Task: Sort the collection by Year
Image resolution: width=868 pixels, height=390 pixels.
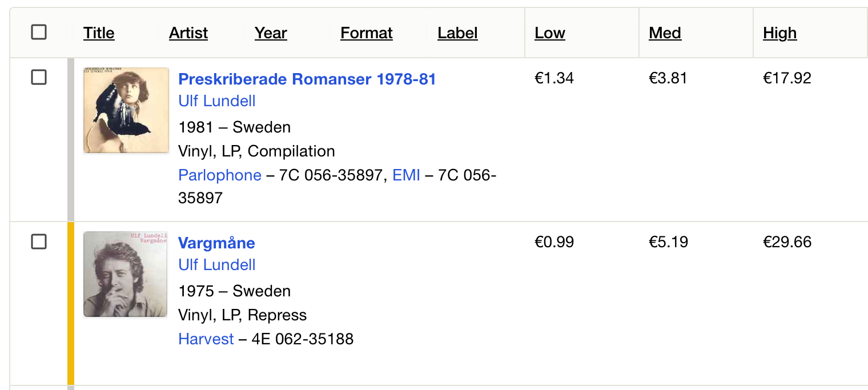Action: click(x=271, y=33)
